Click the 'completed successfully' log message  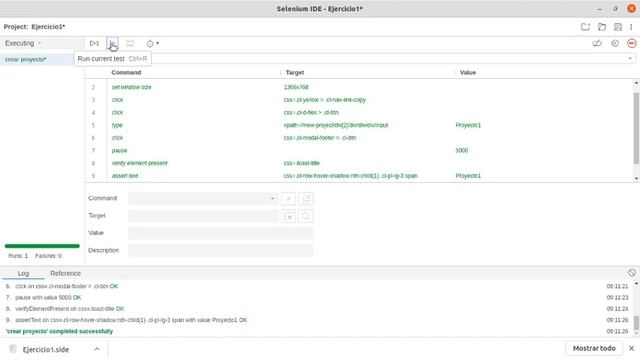click(x=59, y=331)
